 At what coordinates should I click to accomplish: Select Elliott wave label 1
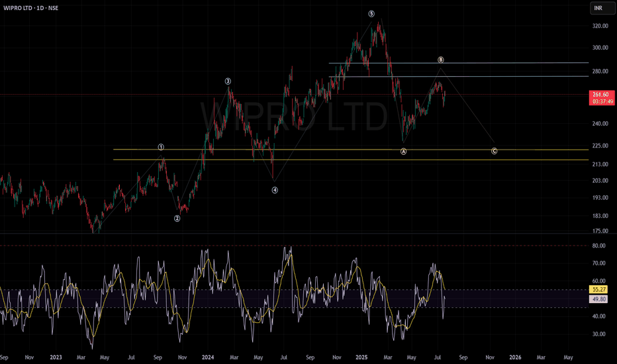click(x=161, y=147)
